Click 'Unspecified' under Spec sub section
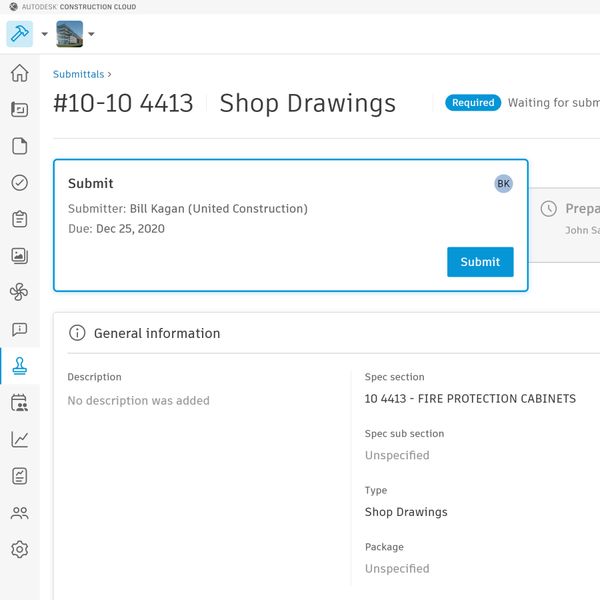 (397, 455)
